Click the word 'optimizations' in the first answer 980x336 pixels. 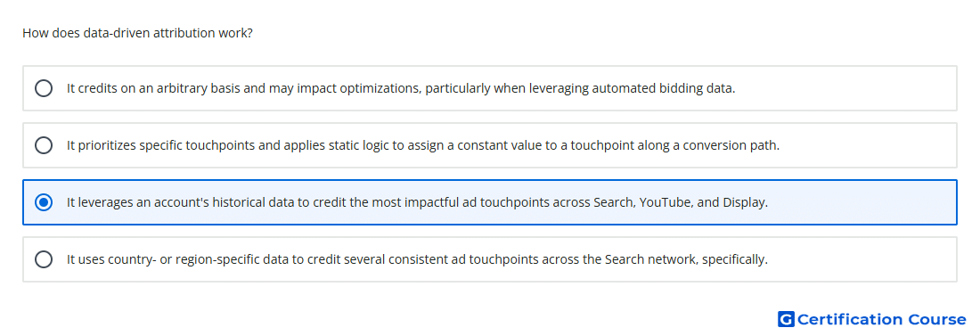379,88
